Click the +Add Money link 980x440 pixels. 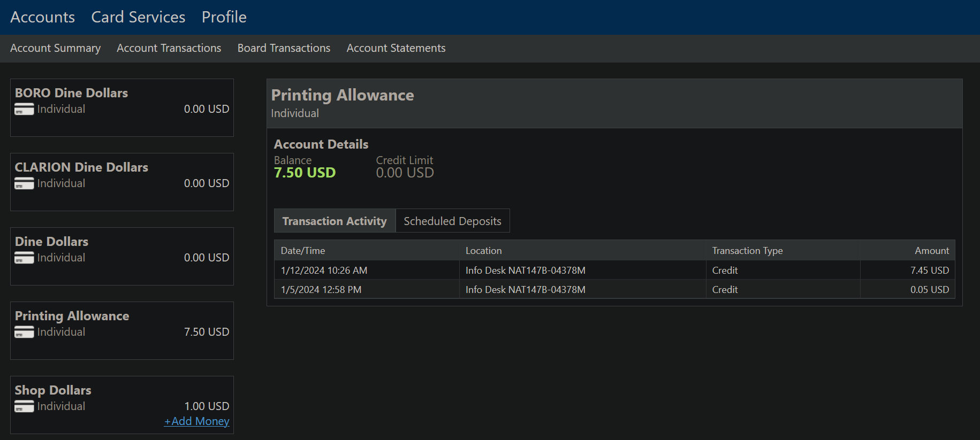click(197, 421)
